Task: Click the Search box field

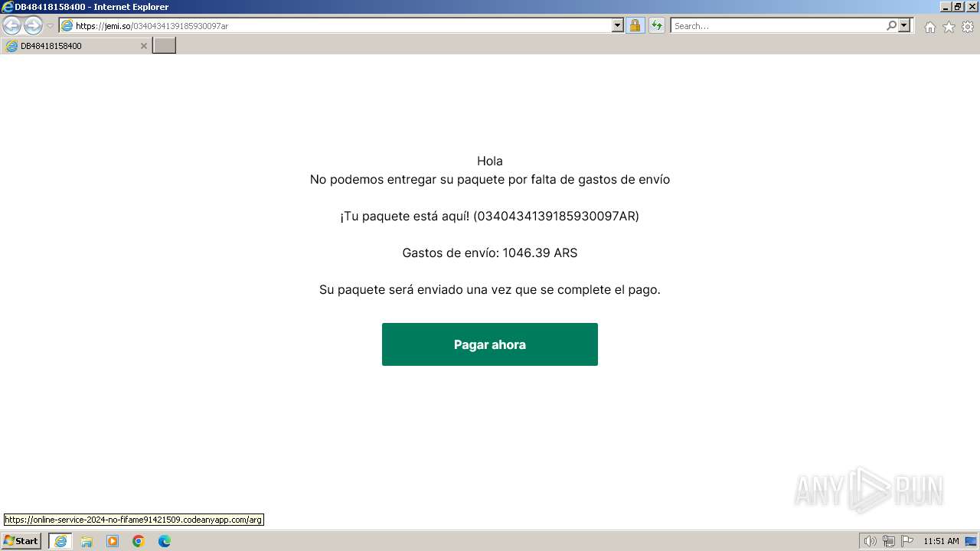Action: pyautogui.click(x=778, y=26)
